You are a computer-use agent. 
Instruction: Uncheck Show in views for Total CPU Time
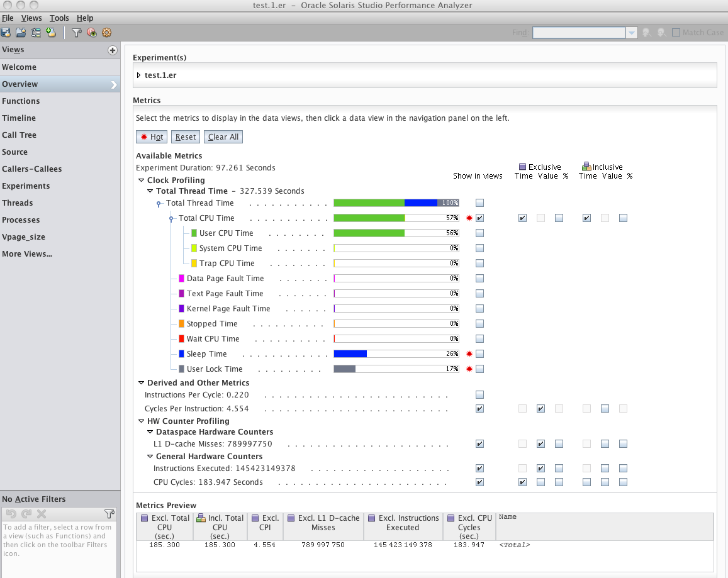[x=479, y=218]
